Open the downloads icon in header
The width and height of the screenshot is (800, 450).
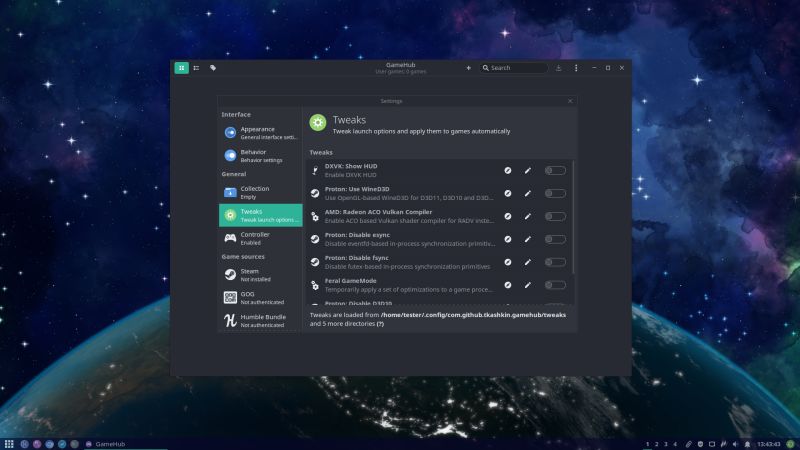559,68
